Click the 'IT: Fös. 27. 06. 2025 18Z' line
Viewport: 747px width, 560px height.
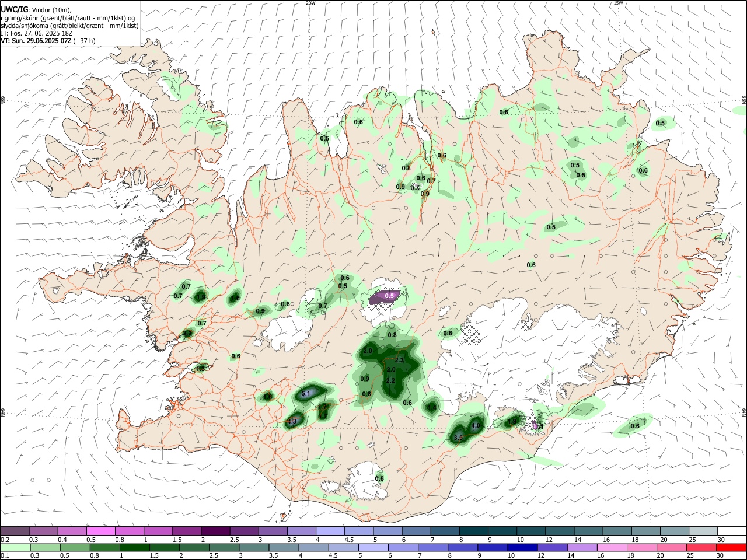point(36,33)
